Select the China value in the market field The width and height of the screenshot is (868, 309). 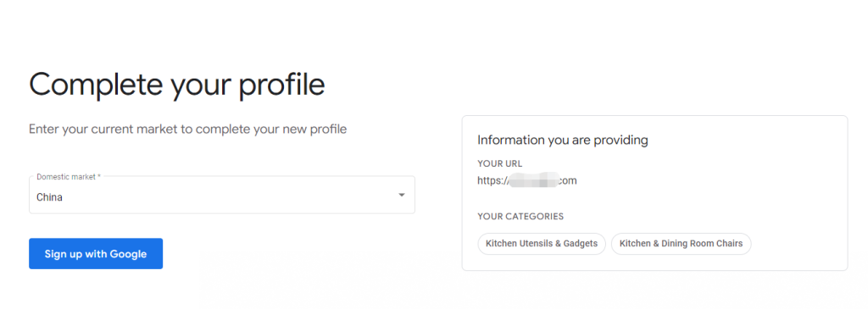click(x=49, y=197)
